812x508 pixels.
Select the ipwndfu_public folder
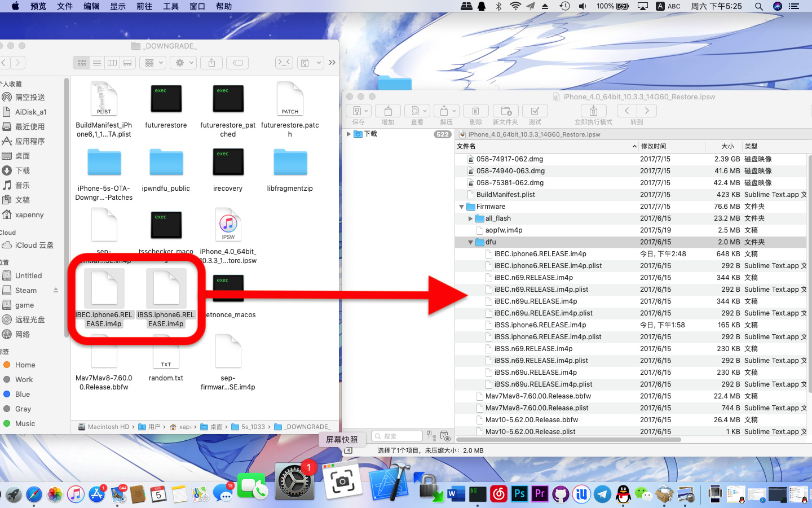tap(166, 170)
